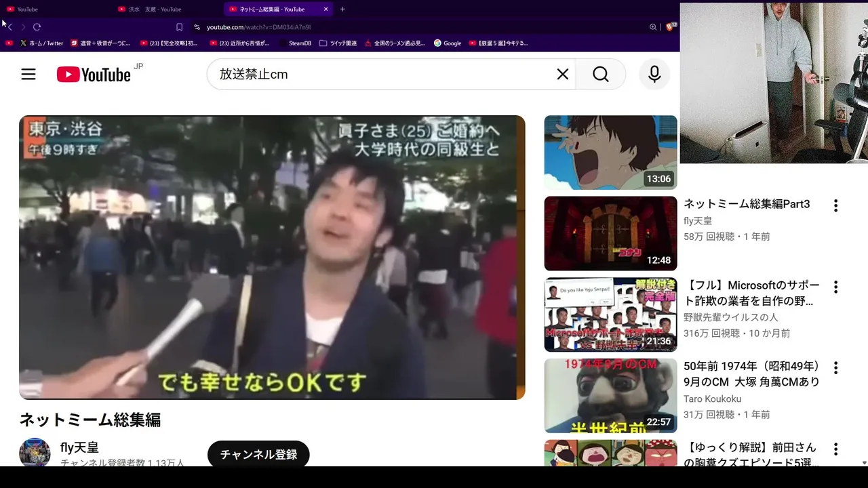Open the 21:36 Microsoft詐欺 thumbnail
Viewport: 868px width, 488px height.
pos(610,314)
